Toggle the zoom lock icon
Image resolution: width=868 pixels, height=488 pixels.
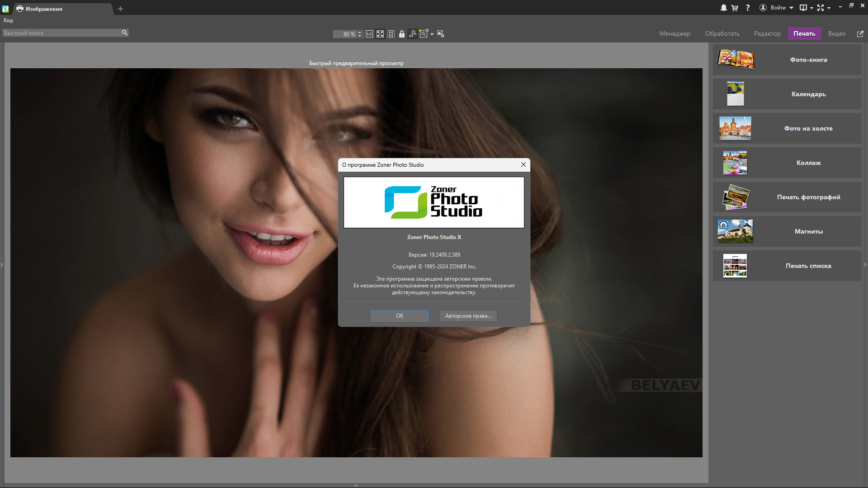(x=402, y=34)
